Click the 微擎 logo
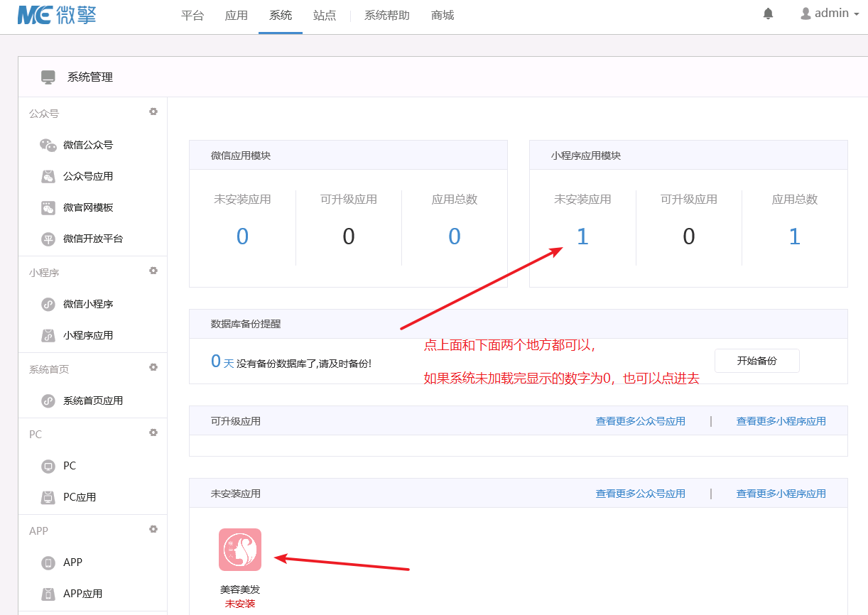The height and width of the screenshot is (615, 868). pos(57,15)
